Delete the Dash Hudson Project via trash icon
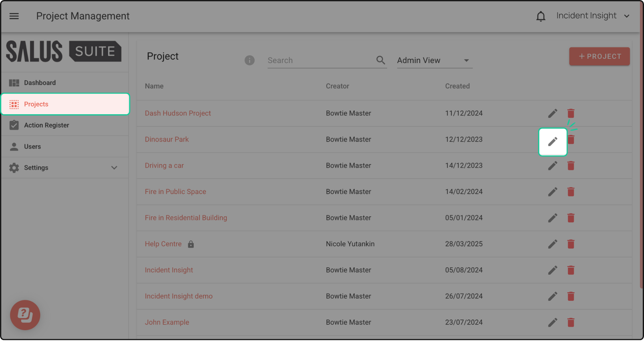The width and height of the screenshot is (644, 362). 571,113
